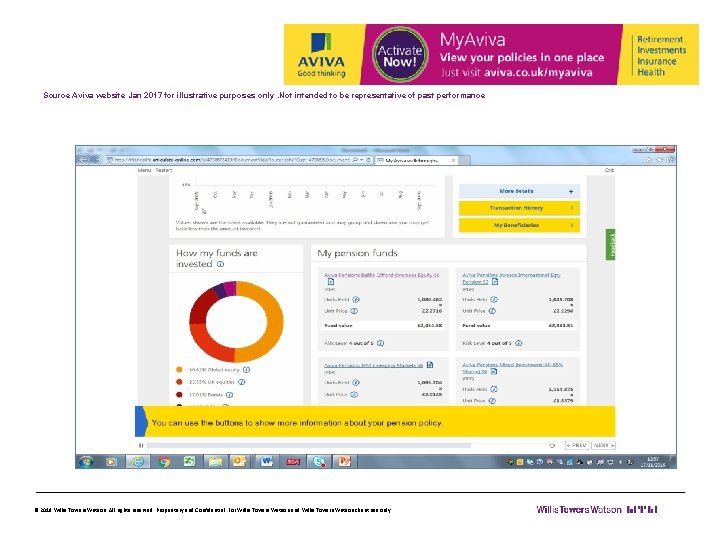Open the new empty browser tab

(464, 160)
